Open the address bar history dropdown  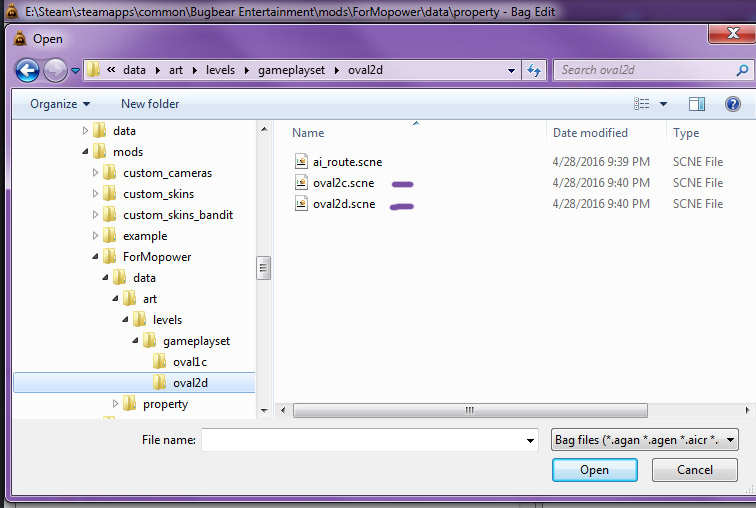click(512, 70)
